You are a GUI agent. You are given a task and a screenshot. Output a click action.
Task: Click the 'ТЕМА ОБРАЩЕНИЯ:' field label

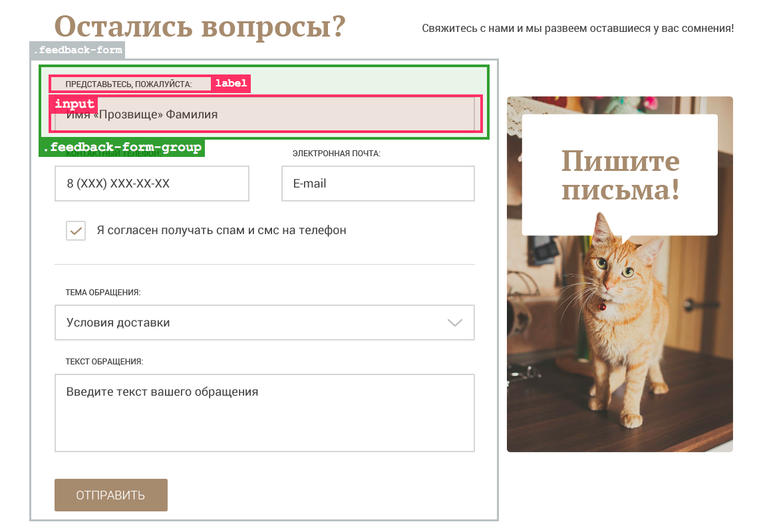[x=103, y=292]
